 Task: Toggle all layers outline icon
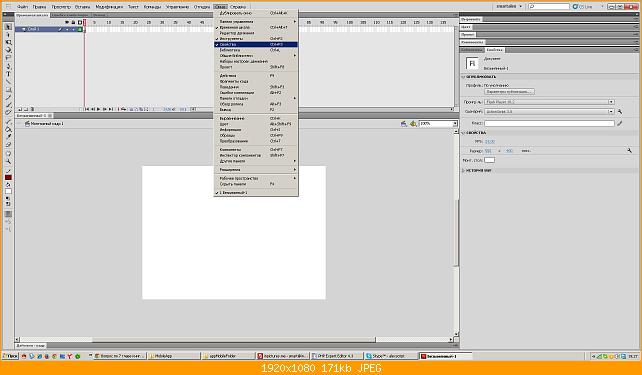[80, 22]
